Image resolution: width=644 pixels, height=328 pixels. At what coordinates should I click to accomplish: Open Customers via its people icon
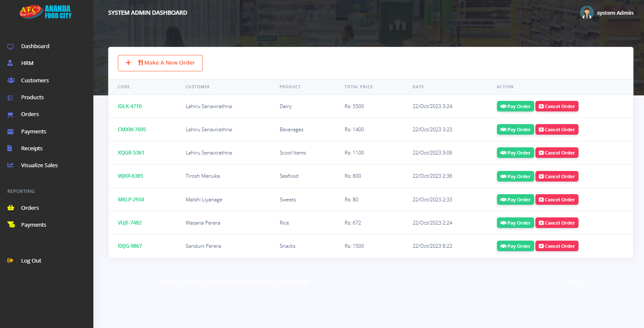[10, 80]
